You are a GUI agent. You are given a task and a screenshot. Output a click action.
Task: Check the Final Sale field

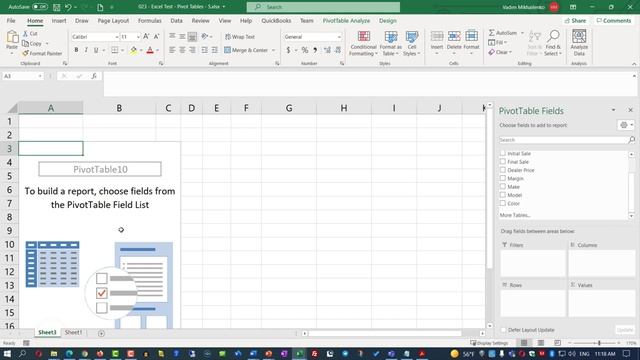click(503, 162)
